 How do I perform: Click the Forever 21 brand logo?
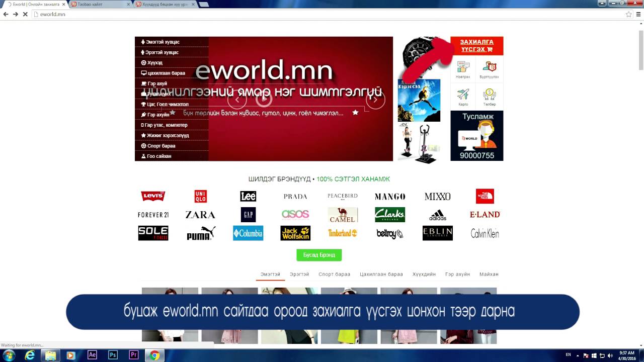[153, 215]
